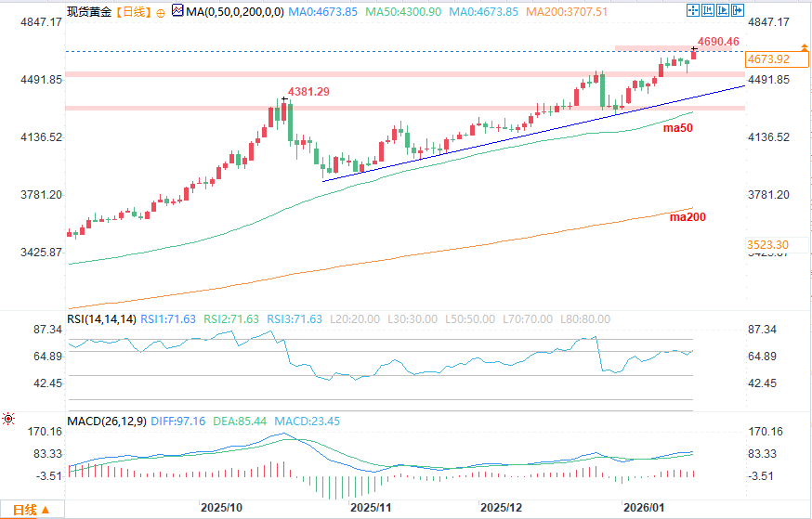Click the 2025/11 date label on time axis
The height and width of the screenshot is (519, 812).
pyautogui.click(x=371, y=508)
